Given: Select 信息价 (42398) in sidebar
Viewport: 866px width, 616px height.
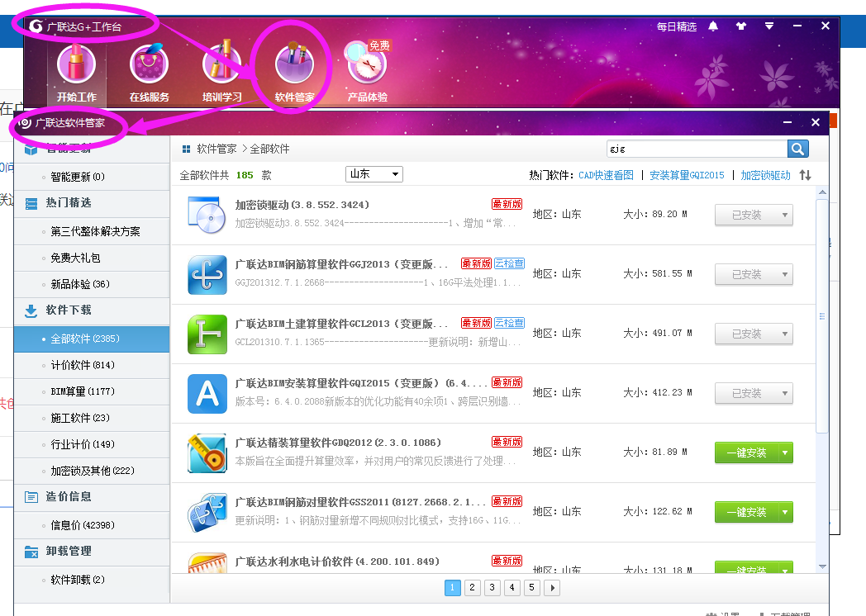Looking at the screenshot, I should [x=92, y=525].
